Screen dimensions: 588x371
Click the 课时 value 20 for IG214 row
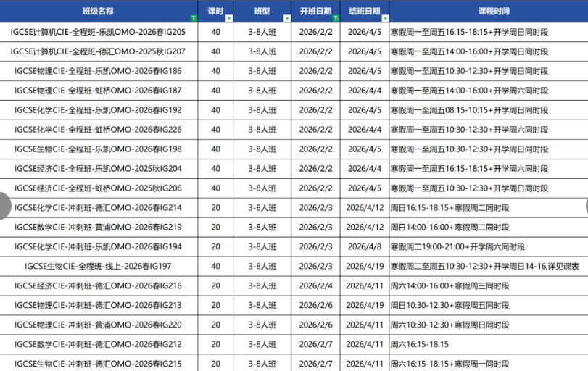[x=215, y=208]
